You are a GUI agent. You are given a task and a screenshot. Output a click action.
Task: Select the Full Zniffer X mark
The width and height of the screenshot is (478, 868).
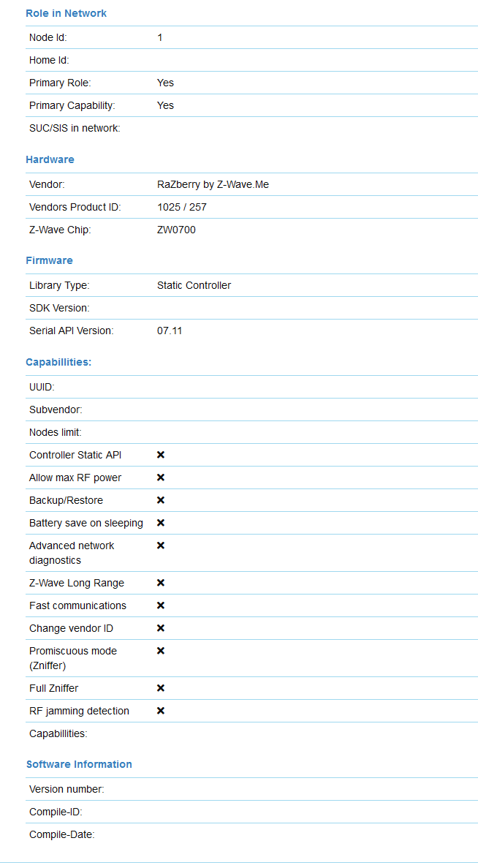(x=161, y=688)
